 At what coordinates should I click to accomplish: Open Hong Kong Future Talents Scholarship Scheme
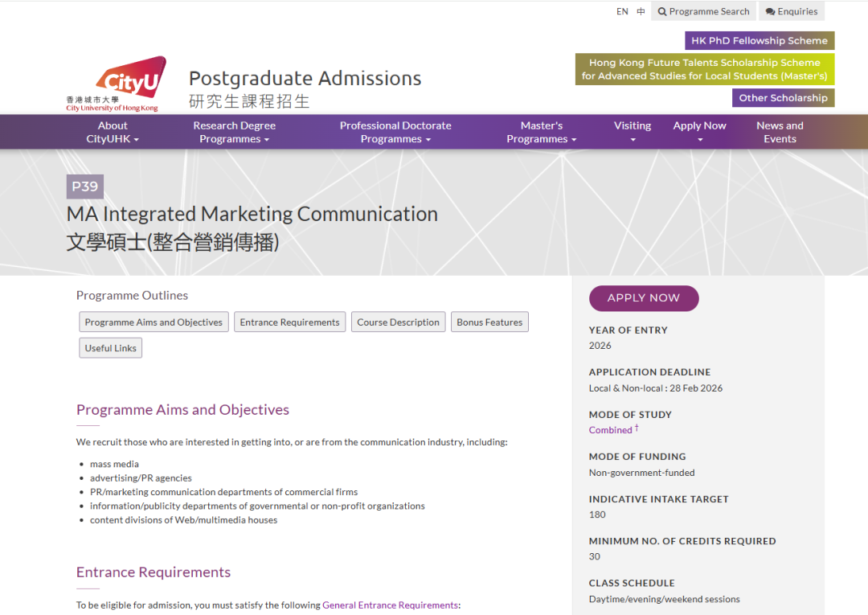[x=705, y=69]
